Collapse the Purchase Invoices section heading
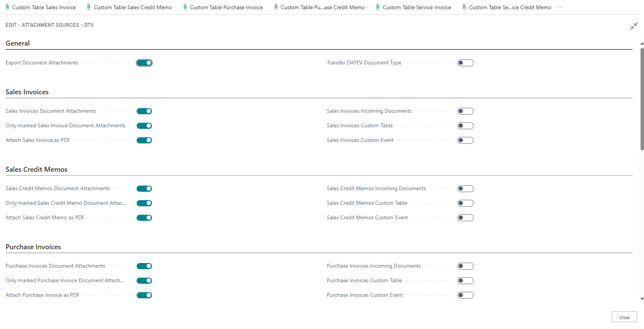644x329 pixels. (x=33, y=247)
